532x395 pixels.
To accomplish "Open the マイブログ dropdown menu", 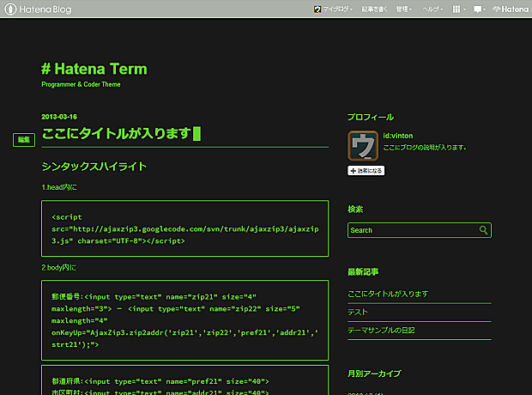I will click(334, 9).
